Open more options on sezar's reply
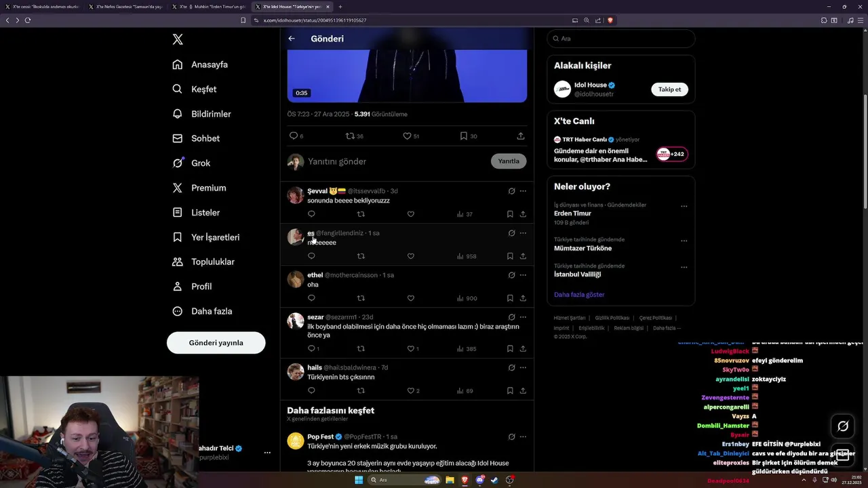The height and width of the screenshot is (488, 868). pos(523,317)
